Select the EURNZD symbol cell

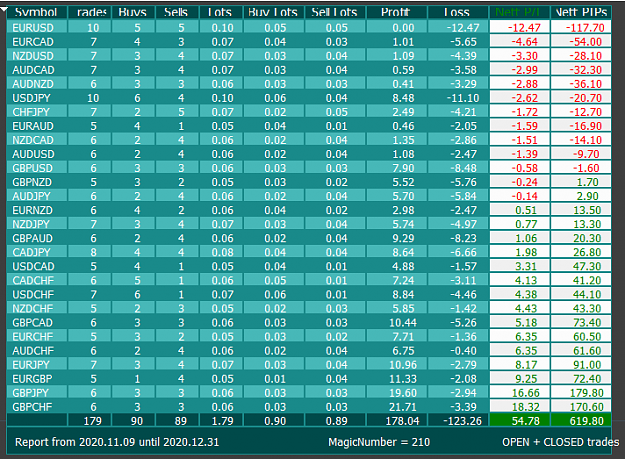click(37, 210)
